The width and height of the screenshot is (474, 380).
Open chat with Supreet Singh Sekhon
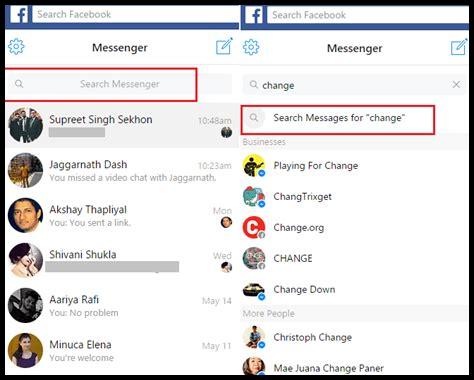[x=119, y=125]
